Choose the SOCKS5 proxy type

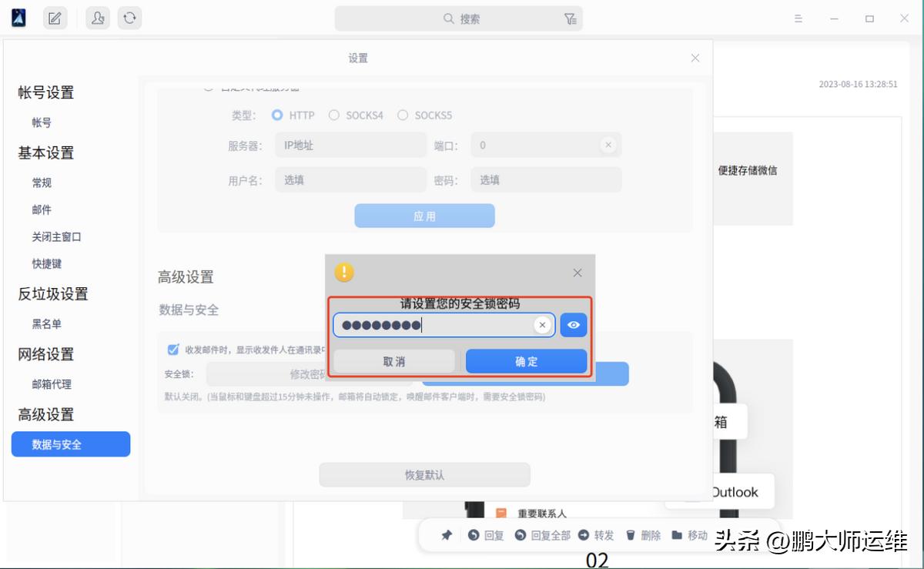403,115
